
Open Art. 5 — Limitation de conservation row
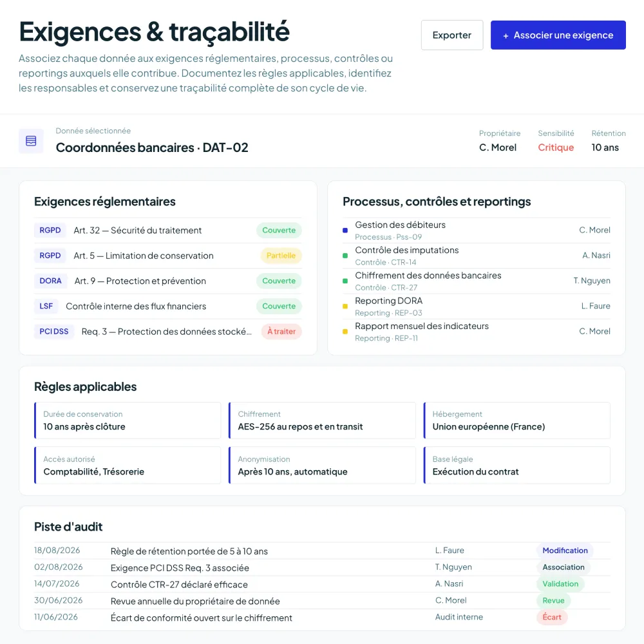(167, 256)
